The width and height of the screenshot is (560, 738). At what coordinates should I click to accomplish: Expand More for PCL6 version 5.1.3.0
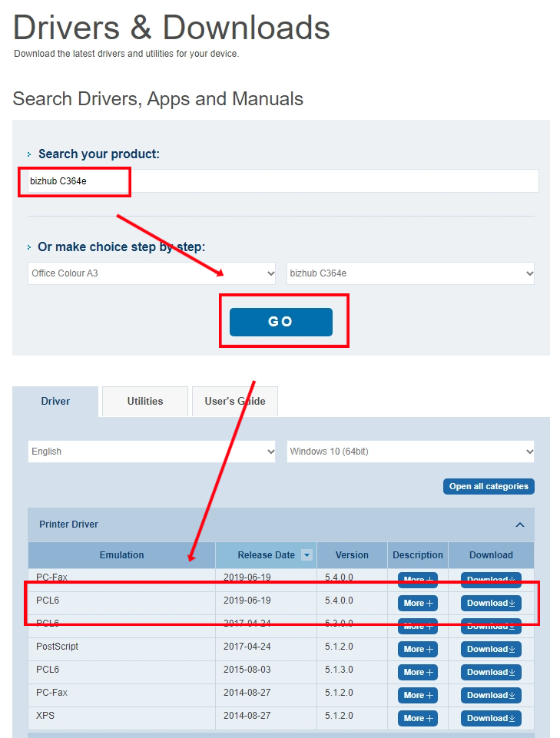pyautogui.click(x=418, y=672)
